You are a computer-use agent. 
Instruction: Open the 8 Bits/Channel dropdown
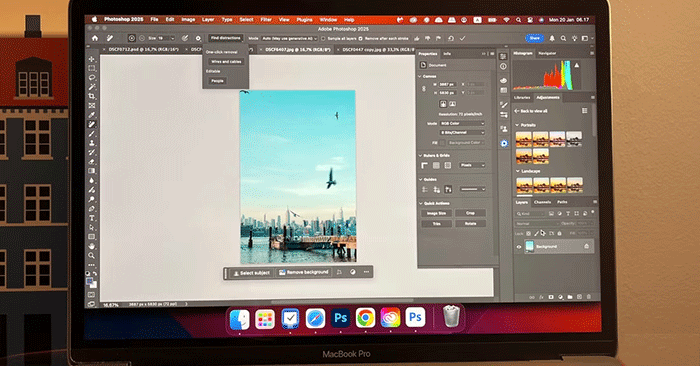point(462,133)
